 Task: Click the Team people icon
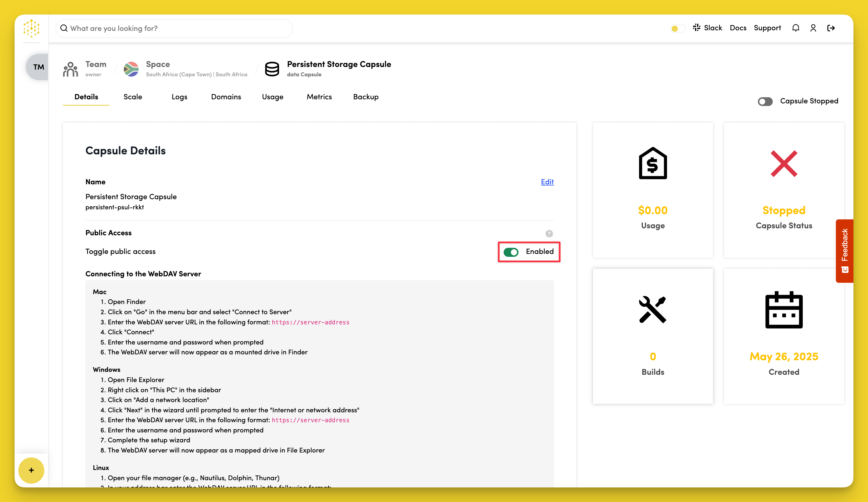(x=70, y=69)
